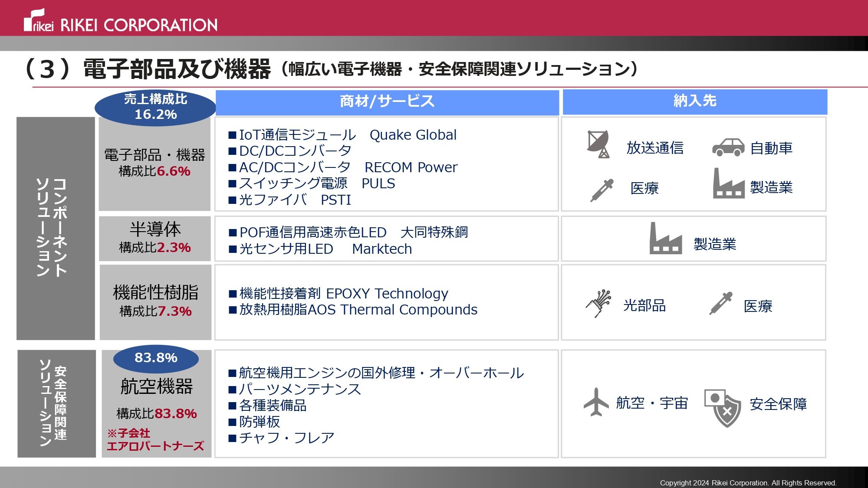868x488 pixels.
Task: Click the airplane icon beside 航空・宇宙
Action: pyautogui.click(x=596, y=402)
